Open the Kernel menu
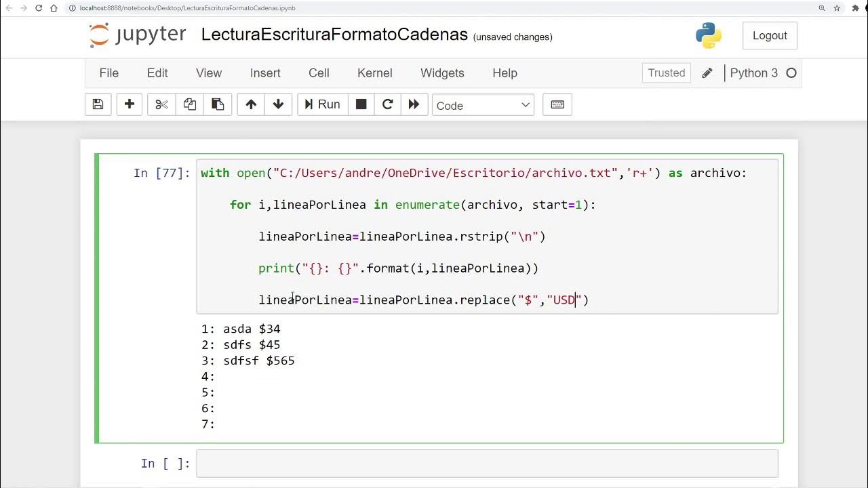 [375, 73]
